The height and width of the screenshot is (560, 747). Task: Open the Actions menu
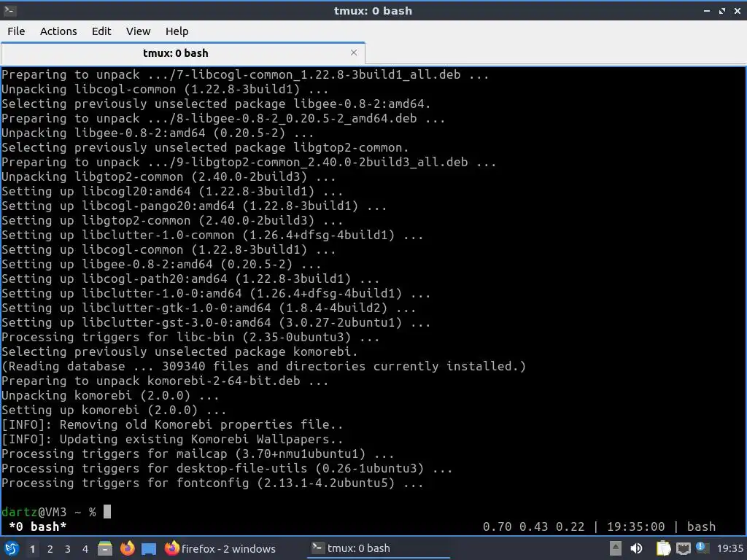coord(58,31)
